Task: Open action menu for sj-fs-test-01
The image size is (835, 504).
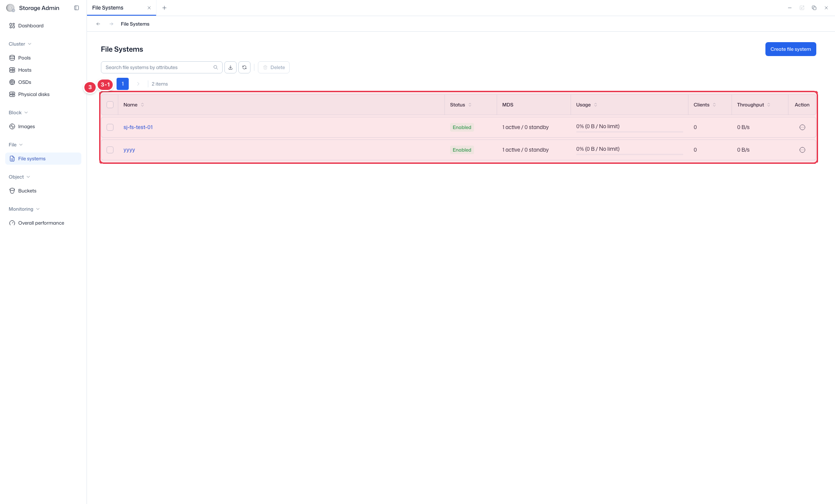Action: [x=802, y=127]
